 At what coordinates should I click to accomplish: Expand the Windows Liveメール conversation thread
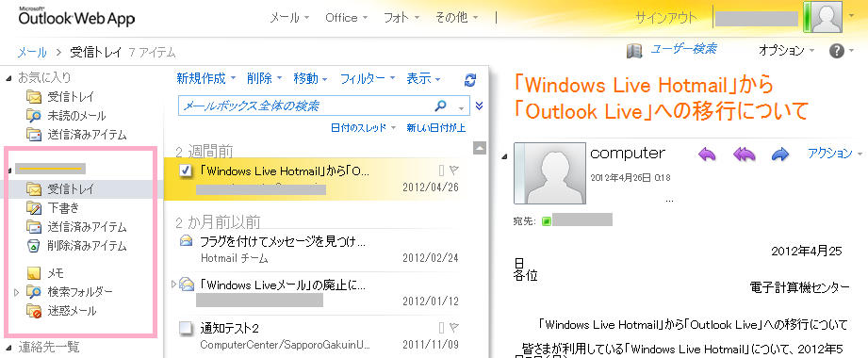pos(173,285)
